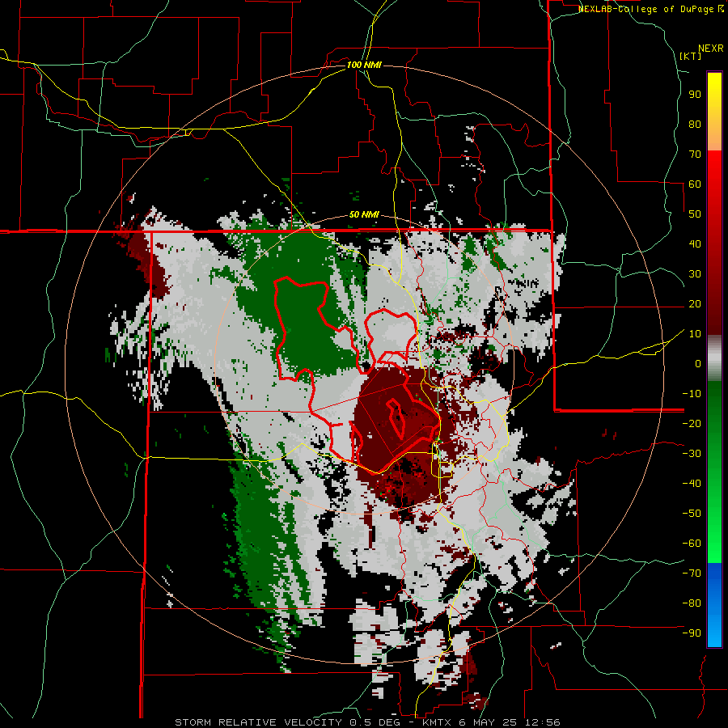The height and width of the screenshot is (728, 728).
Task: Click the -40 value on the velocity scale
Action: (x=692, y=484)
